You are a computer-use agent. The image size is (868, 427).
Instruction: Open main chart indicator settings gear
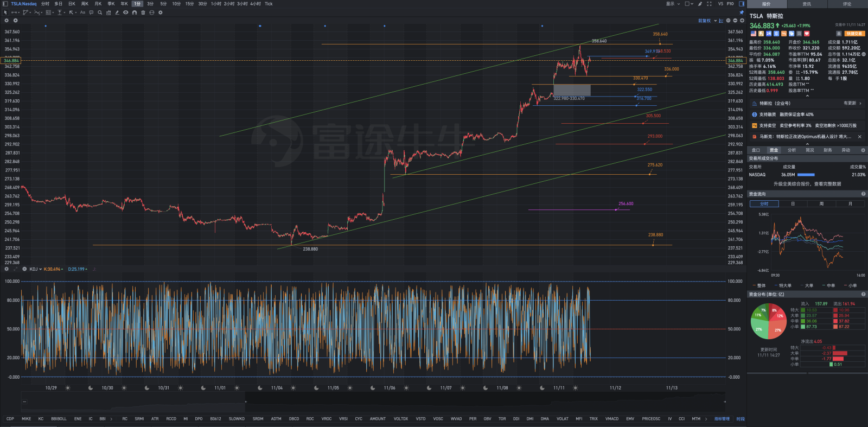tap(7, 21)
